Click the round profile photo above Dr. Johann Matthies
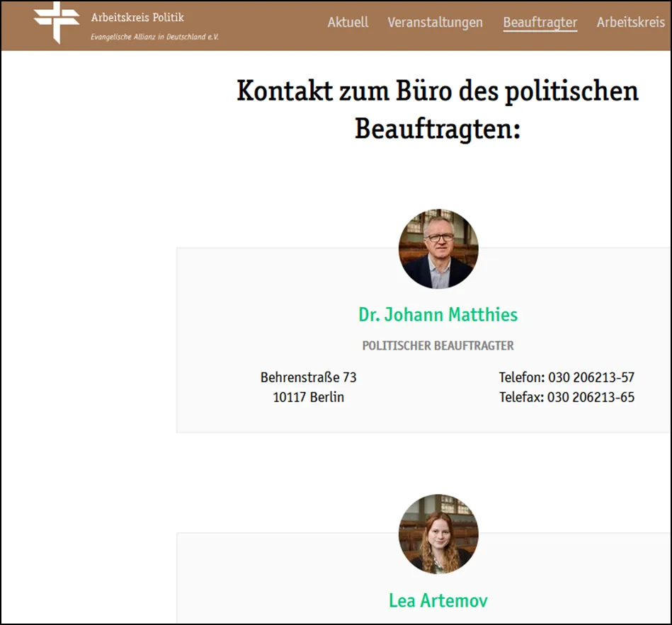Viewport: 672px width, 625px height. [438, 248]
